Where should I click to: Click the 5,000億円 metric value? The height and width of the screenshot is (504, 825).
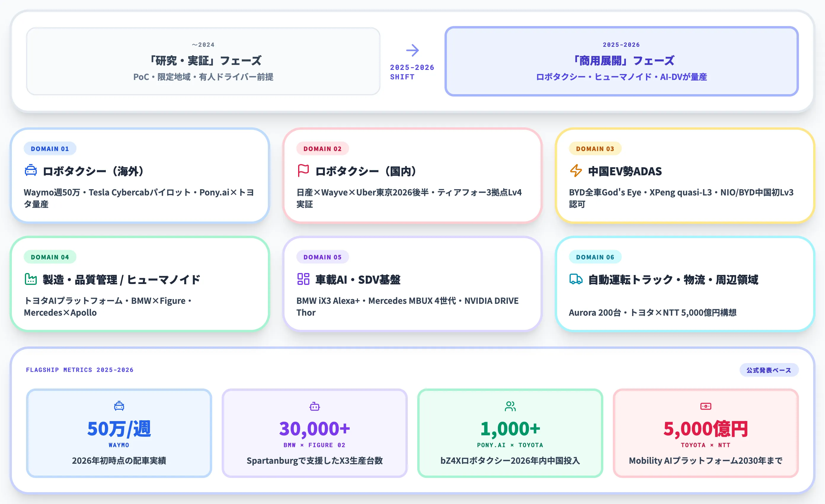click(x=706, y=428)
